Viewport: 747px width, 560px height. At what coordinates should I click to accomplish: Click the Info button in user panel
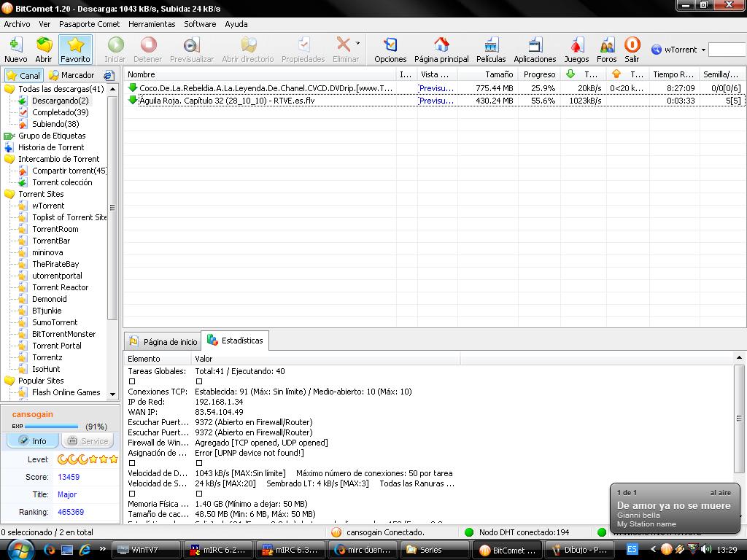33,441
